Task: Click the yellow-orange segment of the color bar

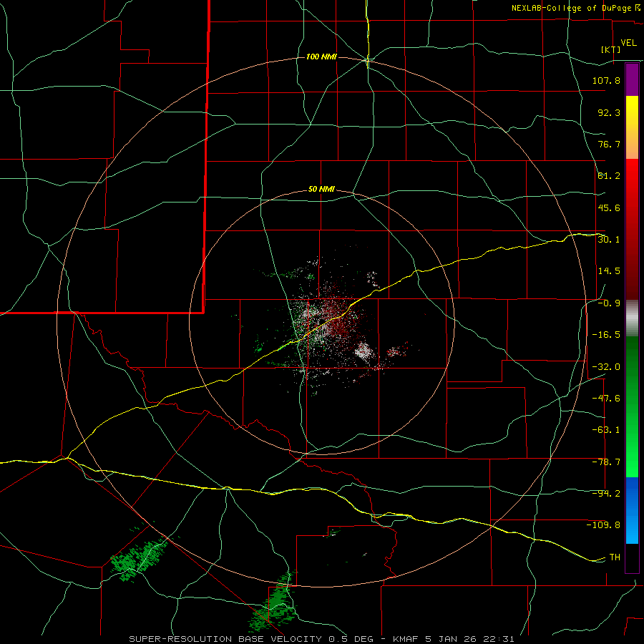Action: pyautogui.click(x=632, y=127)
